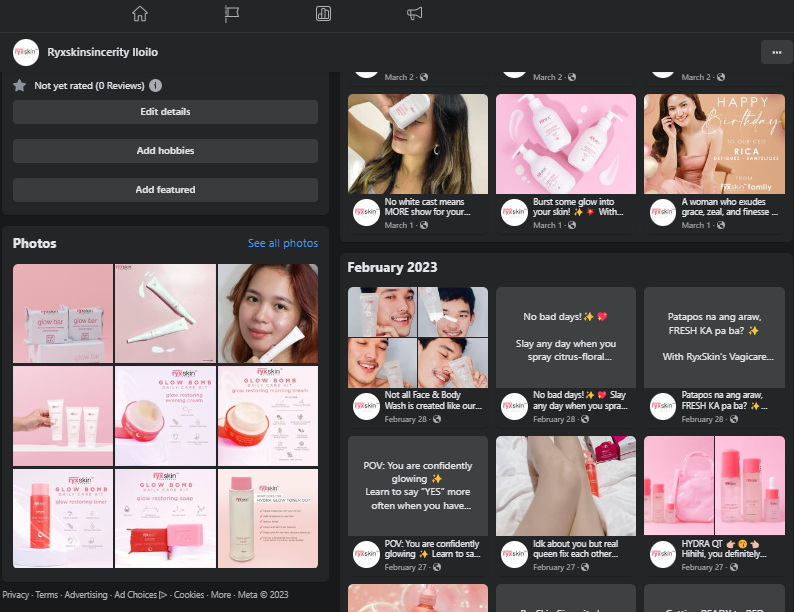Go to the Home icon

(x=140, y=14)
